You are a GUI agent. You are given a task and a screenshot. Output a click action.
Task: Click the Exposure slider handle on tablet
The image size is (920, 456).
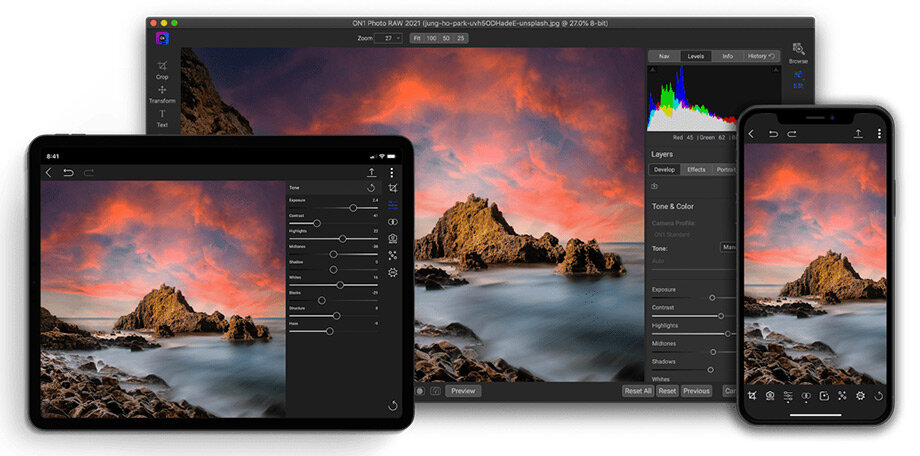tap(353, 208)
